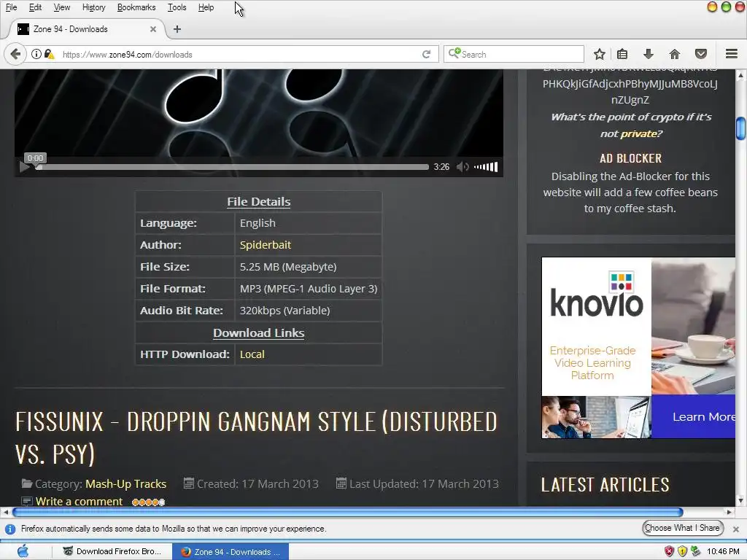The image size is (747, 560).
Task: Reload the page with the refresh icon
Action: 426,54
